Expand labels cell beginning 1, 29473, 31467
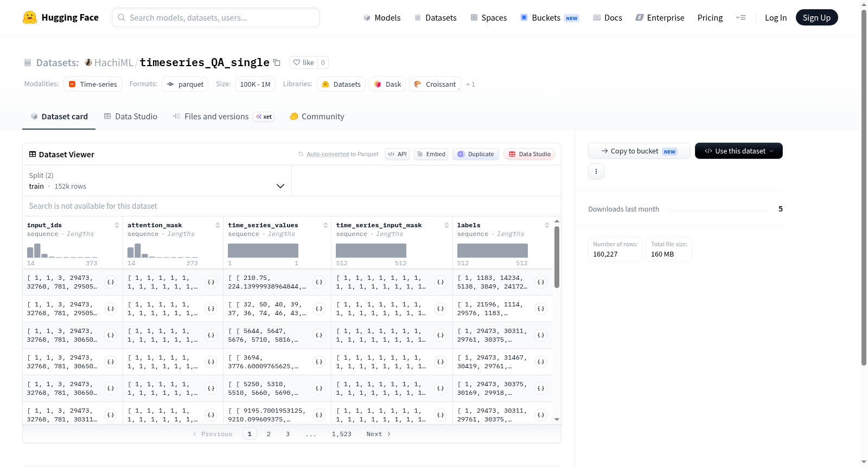Viewport: 868px width, 467px height. click(541, 362)
